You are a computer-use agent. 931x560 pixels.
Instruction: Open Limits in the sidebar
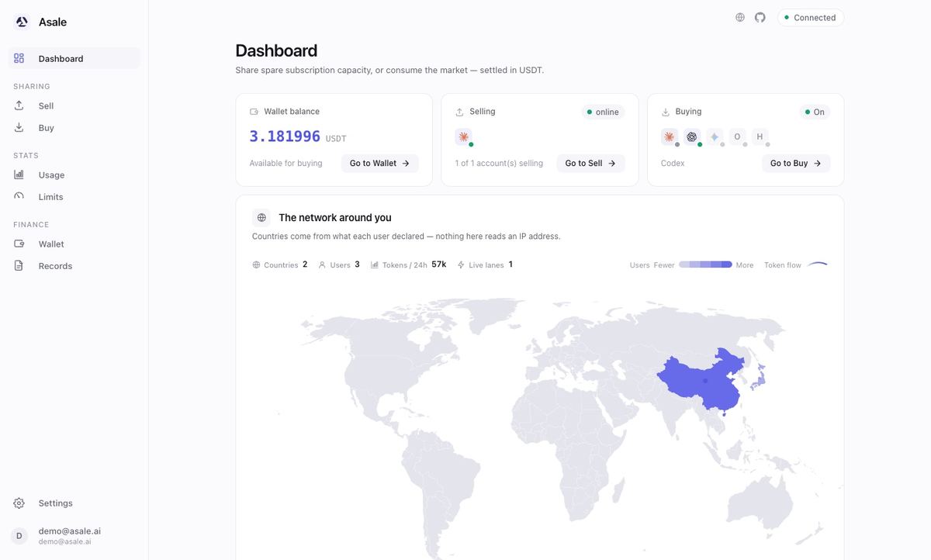click(x=74, y=196)
